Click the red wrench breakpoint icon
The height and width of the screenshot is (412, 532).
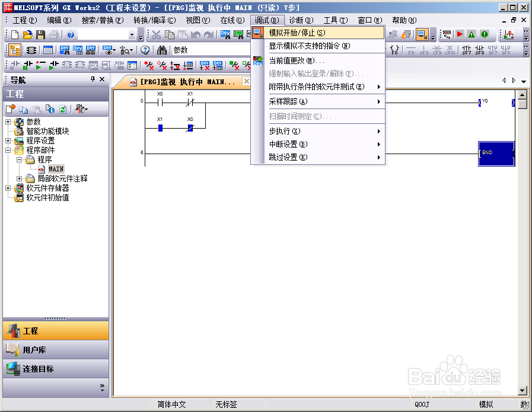[149, 65]
